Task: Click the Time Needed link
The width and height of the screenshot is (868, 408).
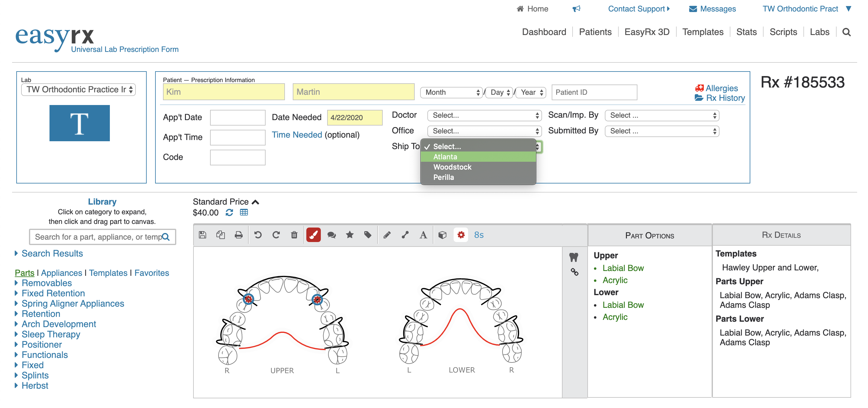Action: [x=296, y=135]
